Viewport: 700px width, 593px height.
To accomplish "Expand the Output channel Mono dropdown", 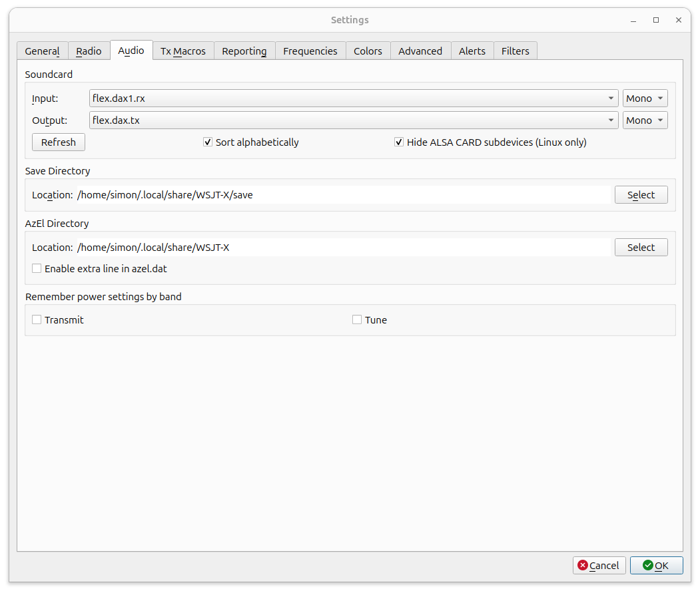I will (x=645, y=120).
